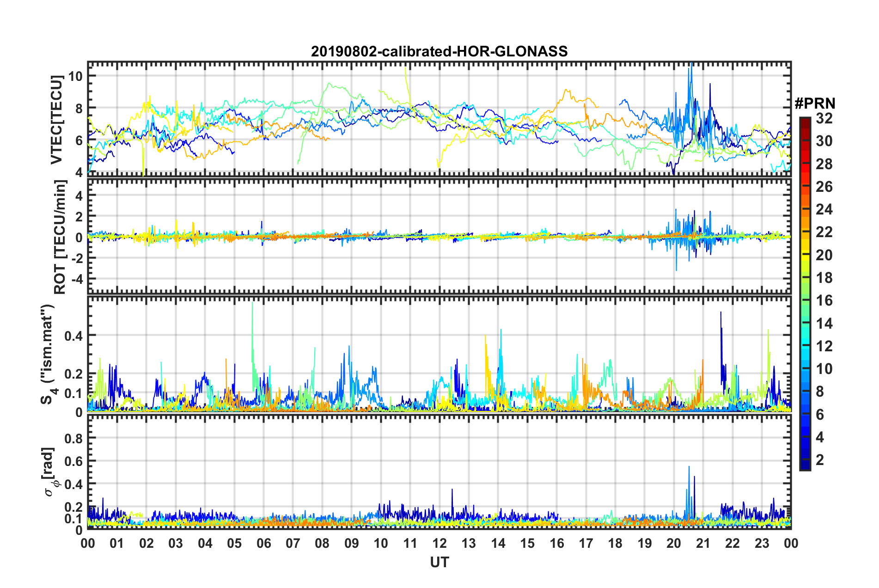Click the PRN colorbar gradient strip
The width and height of the screenshot is (879, 588).
(x=805, y=294)
